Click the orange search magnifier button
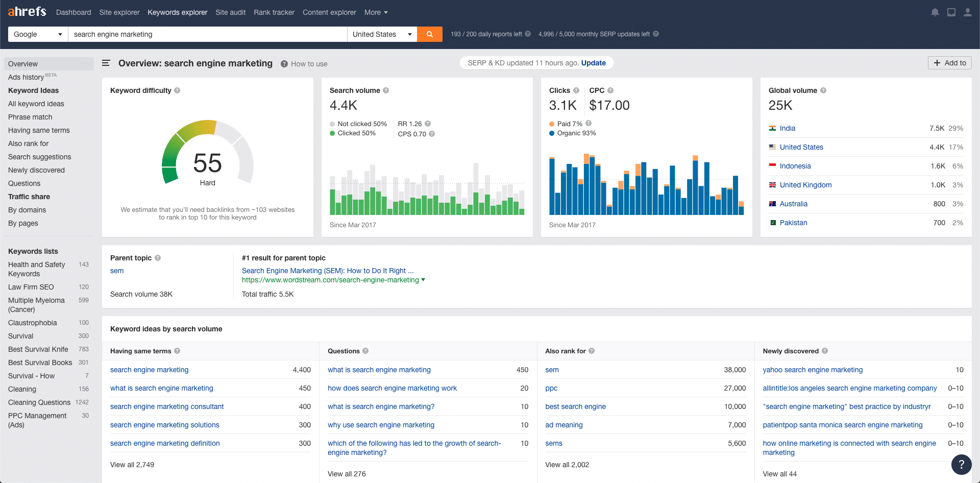The width and height of the screenshot is (980, 483). (x=429, y=34)
